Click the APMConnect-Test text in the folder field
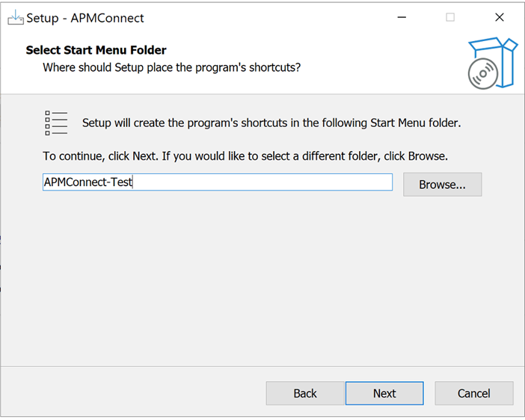The width and height of the screenshot is (525, 420). tap(88, 182)
